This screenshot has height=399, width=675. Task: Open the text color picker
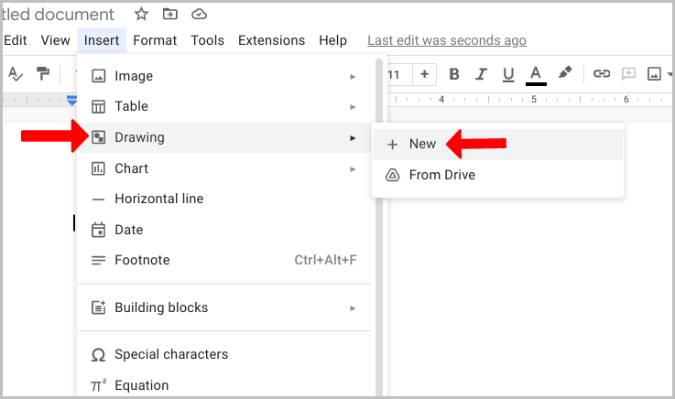tap(536, 75)
